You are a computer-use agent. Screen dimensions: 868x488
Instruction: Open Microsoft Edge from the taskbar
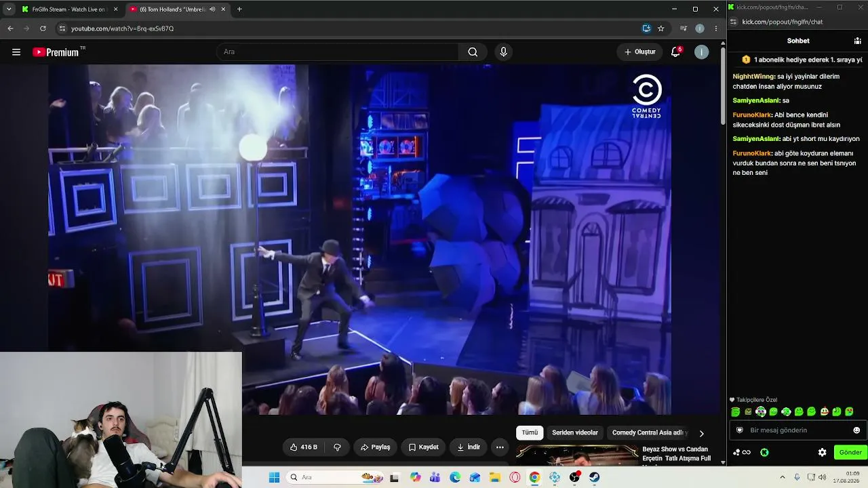point(455,478)
